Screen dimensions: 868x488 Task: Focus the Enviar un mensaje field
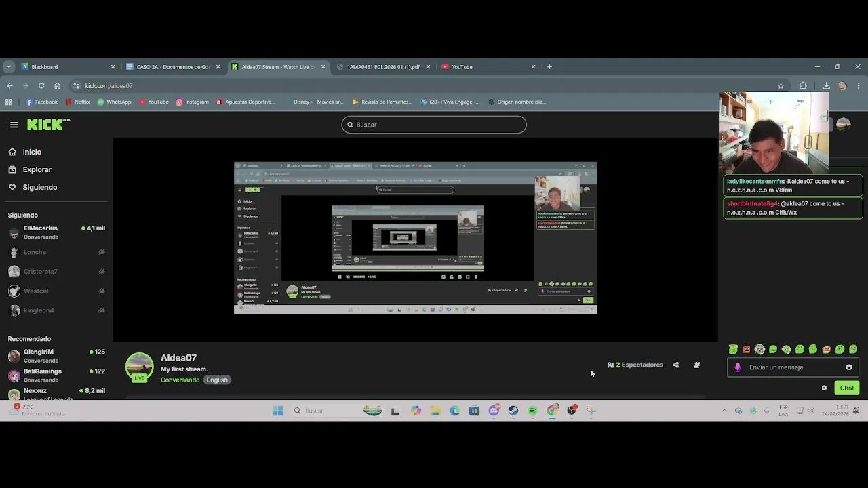(793, 367)
